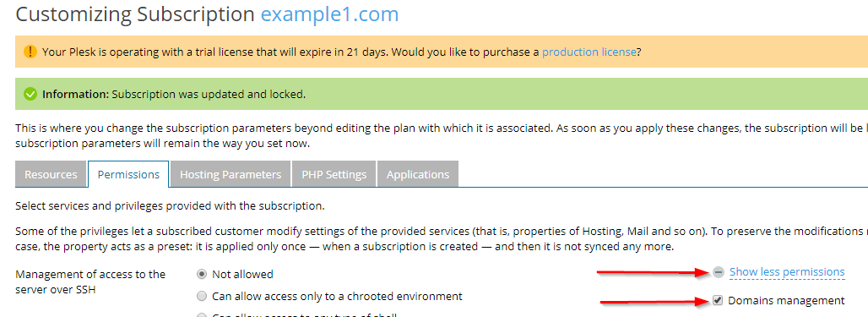Open the example1.com subscription link
The height and width of the screenshot is (317, 868).
329,14
